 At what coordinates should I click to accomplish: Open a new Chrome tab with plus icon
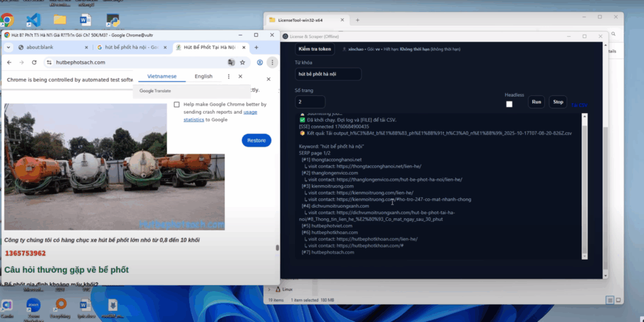click(x=256, y=47)
